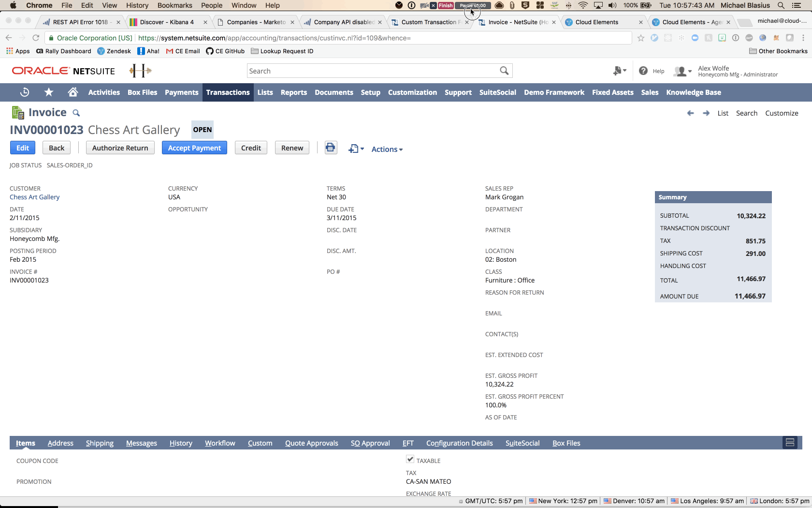Switch to the Shipping subtab
The width and height of the screenshot is (812, 508).
click(100, 443)
